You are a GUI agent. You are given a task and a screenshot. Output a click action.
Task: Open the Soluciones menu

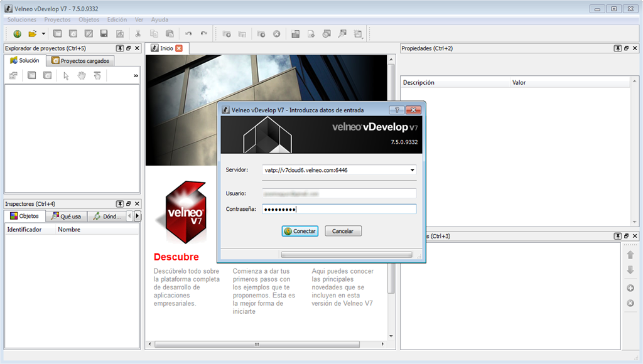[x=22, y=19]
